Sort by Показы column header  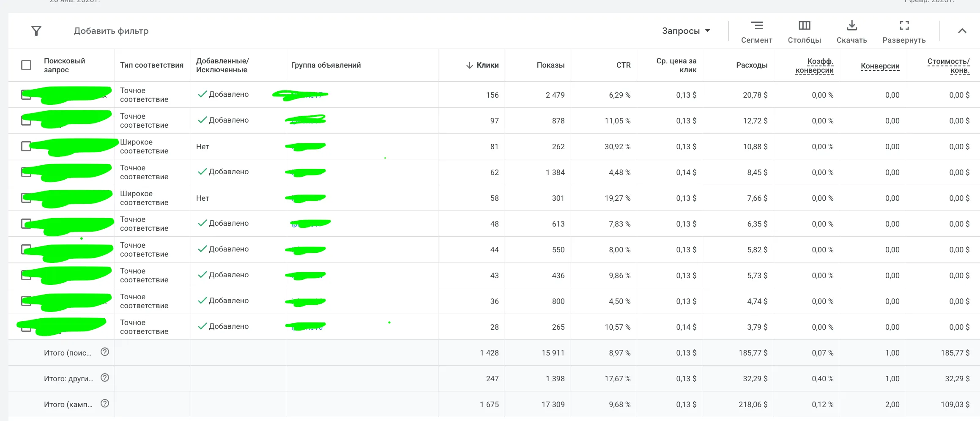550,65
